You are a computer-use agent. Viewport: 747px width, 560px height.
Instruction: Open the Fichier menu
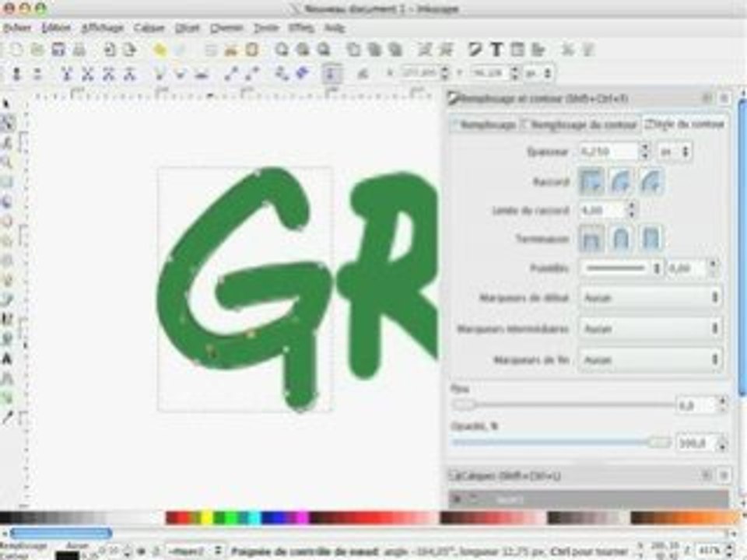(17, 28)
